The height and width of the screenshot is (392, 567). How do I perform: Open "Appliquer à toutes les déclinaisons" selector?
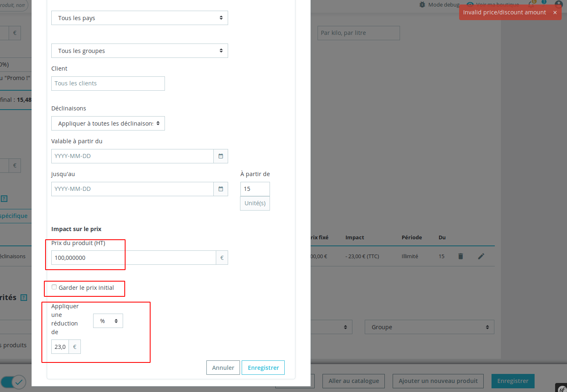(108, 123)
